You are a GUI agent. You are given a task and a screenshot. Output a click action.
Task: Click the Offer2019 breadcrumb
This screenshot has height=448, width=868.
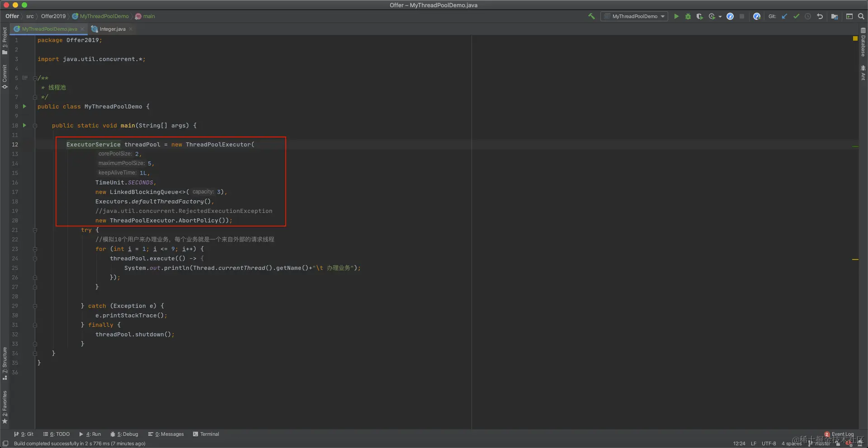coord(53,16)
